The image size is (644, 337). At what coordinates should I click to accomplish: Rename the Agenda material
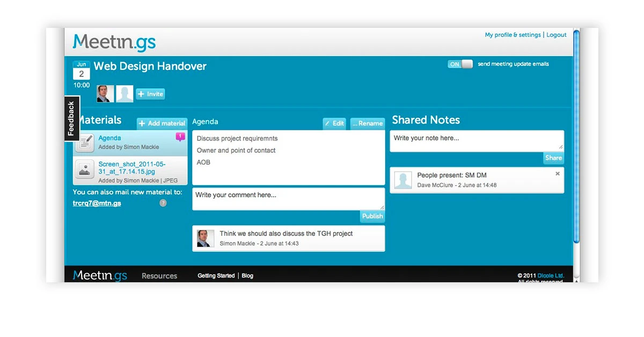368,123
